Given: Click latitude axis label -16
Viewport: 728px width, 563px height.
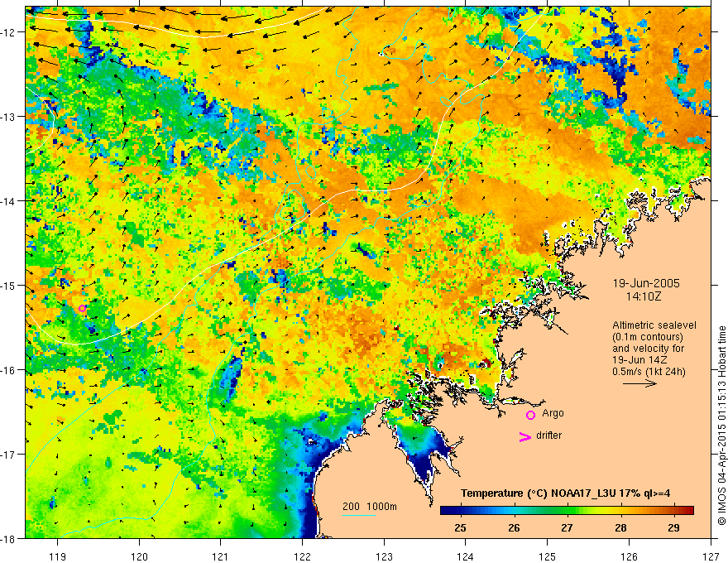Looking at the screenshot, I should (x=9, y=370).
